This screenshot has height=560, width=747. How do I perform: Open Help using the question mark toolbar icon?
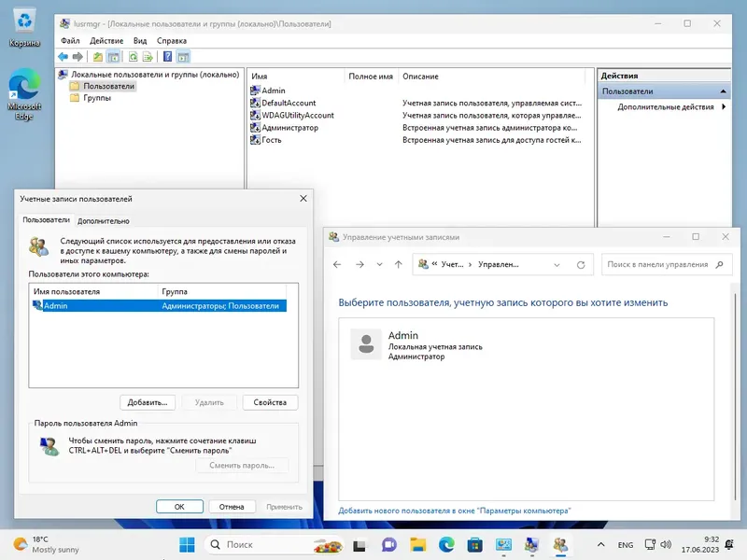166,57
